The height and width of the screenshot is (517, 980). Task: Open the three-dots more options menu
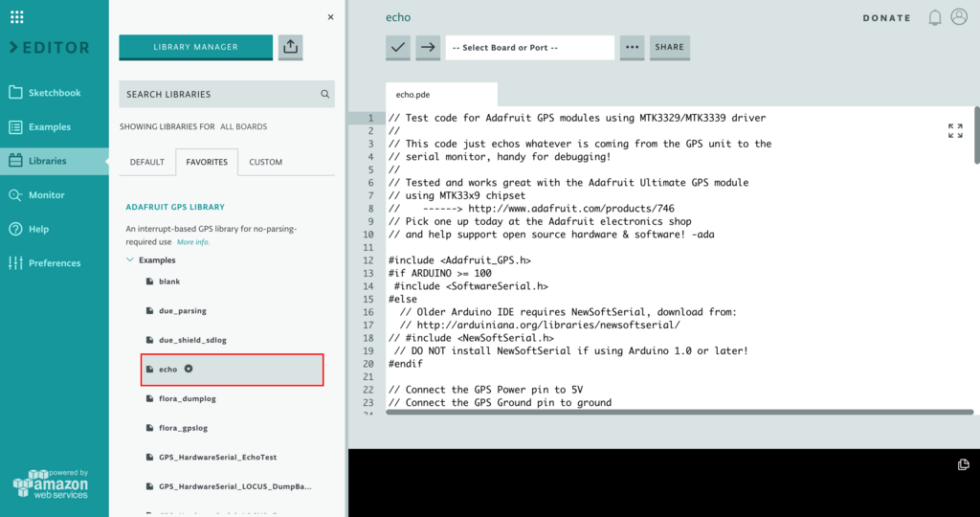632,48
